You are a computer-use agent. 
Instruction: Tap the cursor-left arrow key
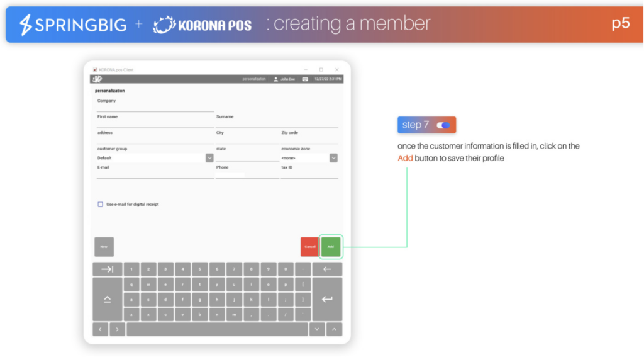(100, 329)
